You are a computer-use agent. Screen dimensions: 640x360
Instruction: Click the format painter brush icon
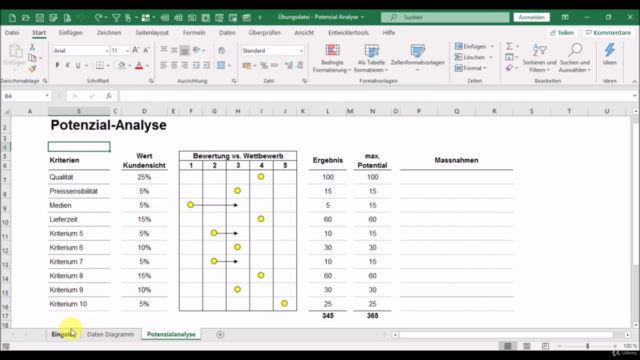pyautogui.click(x=32, y=69)
